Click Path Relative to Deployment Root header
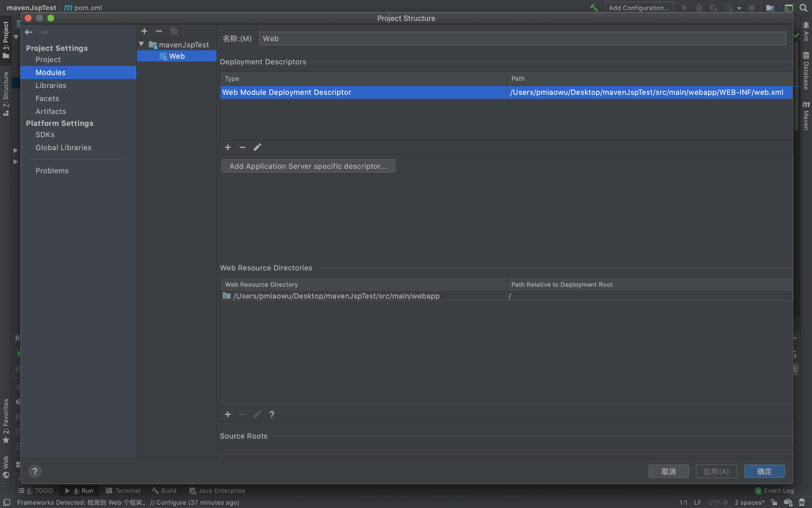The height and width of the screenshot is (508, 812). click(x=649, y=284)
